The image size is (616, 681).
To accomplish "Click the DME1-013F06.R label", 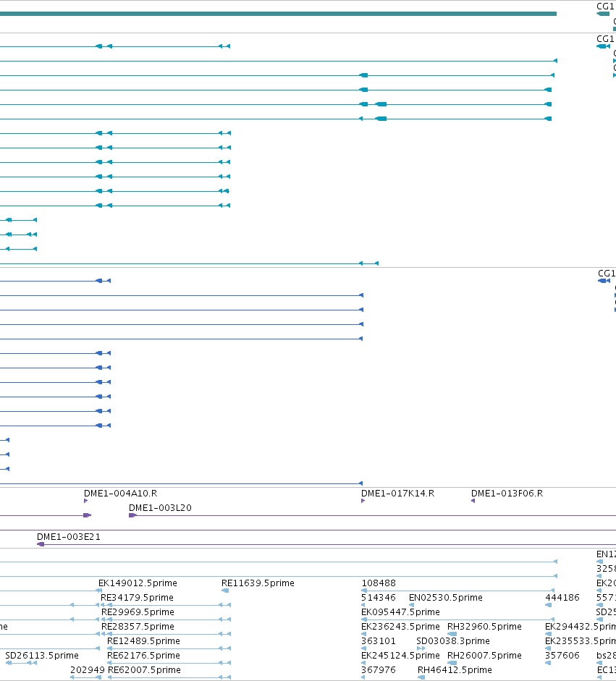I will coord(507,494).
